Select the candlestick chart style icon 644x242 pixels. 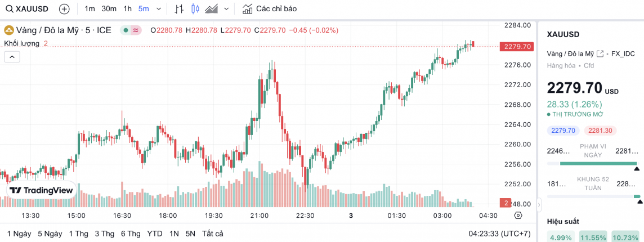(x=195, y=9)
